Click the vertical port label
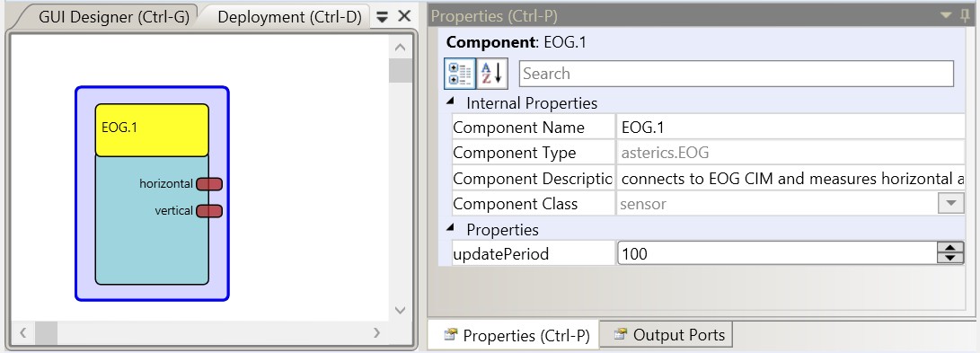Screen dimensions: 980x353 (173, 211)
